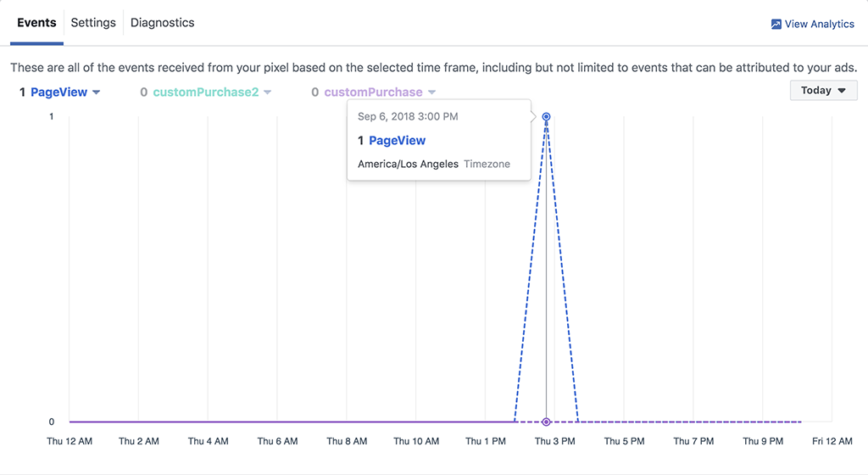Click the Thu 12 AM axis label
The height and width of the screenshot is (475, 868).
(x=70, y=441)
